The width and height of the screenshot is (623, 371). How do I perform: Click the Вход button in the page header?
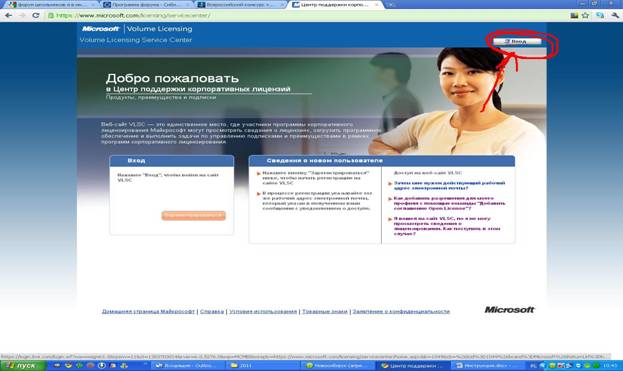(517, 41)
